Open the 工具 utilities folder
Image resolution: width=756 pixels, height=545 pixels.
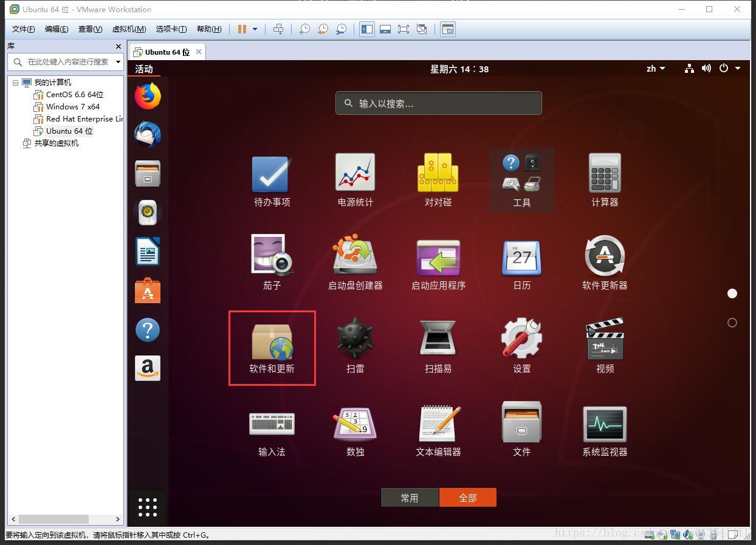(x=521, y=180)
